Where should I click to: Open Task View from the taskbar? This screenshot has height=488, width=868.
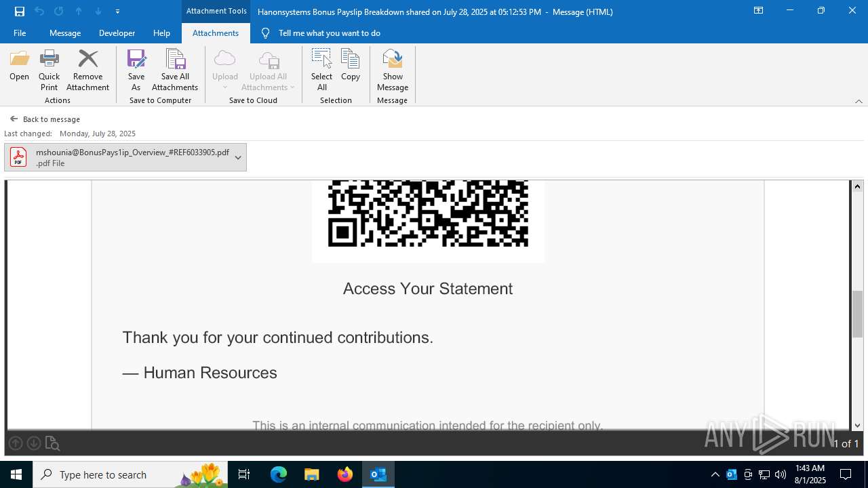pyautogui.click(x=245, y=474)
